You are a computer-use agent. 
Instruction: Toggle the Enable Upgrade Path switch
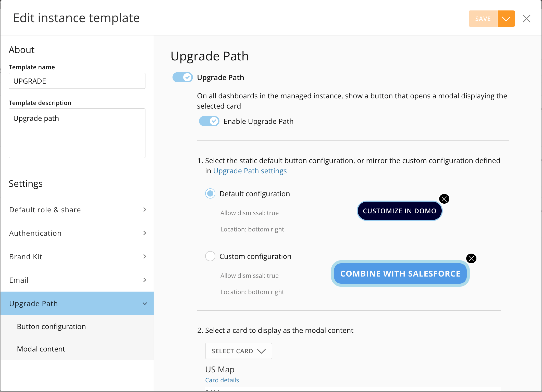209,121
